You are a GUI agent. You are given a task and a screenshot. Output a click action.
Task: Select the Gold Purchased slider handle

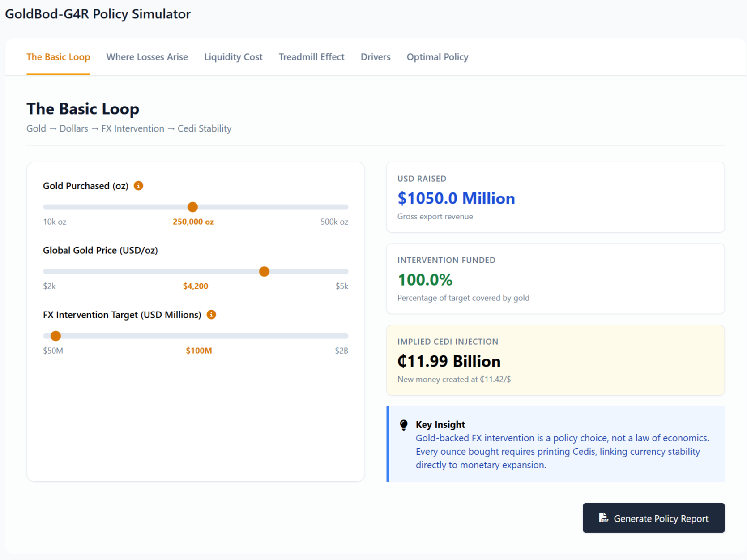pyautogui.click(x=192, y=207)
